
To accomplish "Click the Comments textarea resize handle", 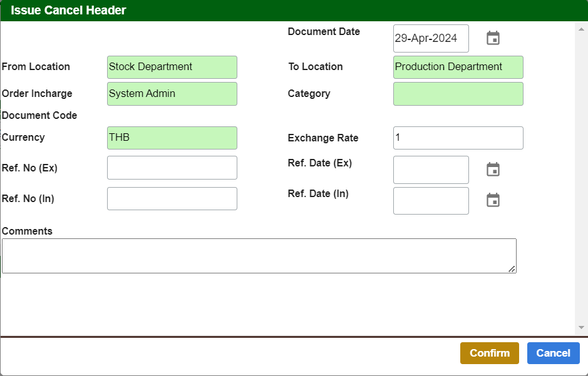I will 512,269.
